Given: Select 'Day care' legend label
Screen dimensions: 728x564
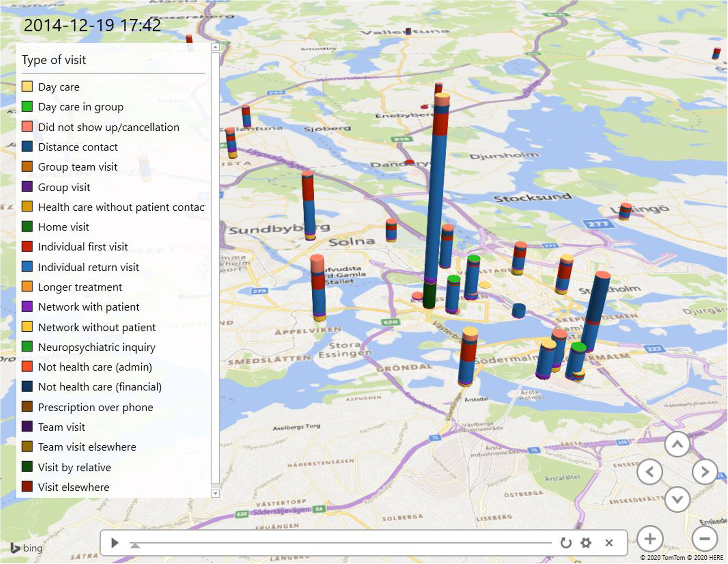Looking at the screenshot, I should pyautogui.click(x=59, y=87).
